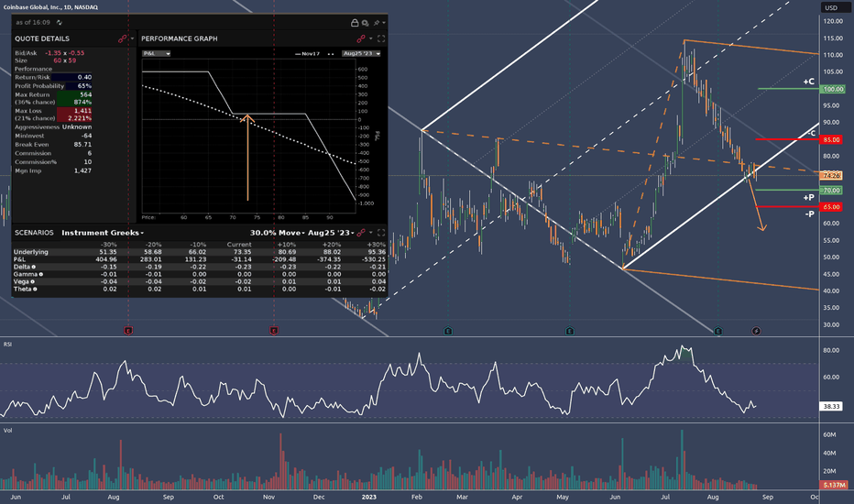
Task: Click the Max Loss value 1,411
Action: (82, 111)
